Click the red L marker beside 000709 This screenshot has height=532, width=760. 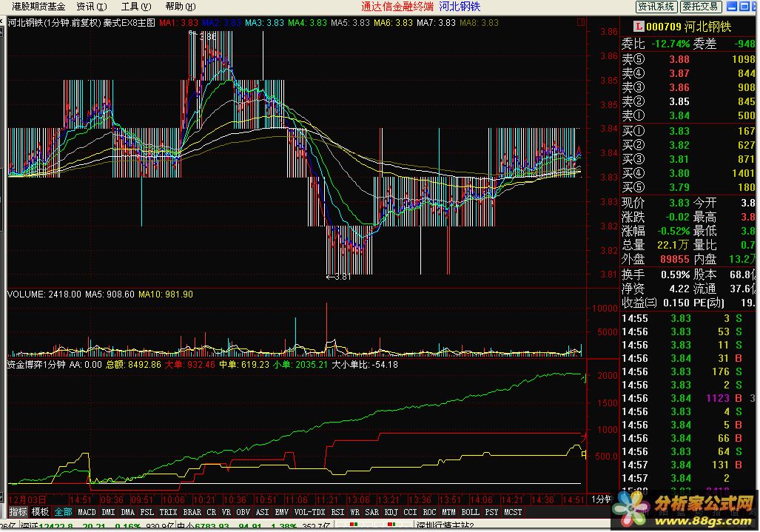pos(639,27)
